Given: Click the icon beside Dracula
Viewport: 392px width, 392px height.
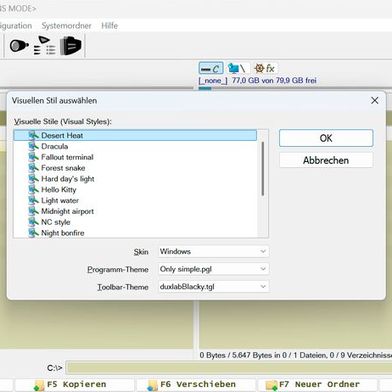Looking at the screenshot, I should click(x=33, y=146).
